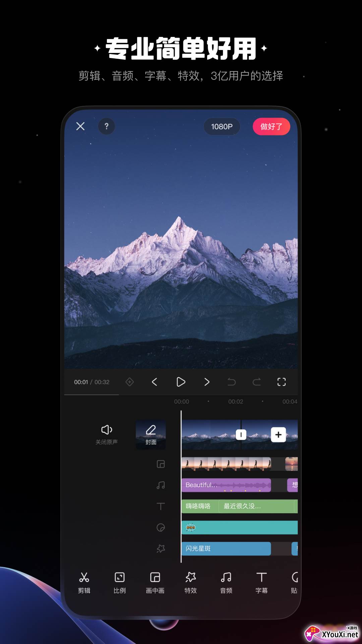This screenshot has width=362, height=644.
Task: Undo the last edit
Action: (x=232, y=382)
